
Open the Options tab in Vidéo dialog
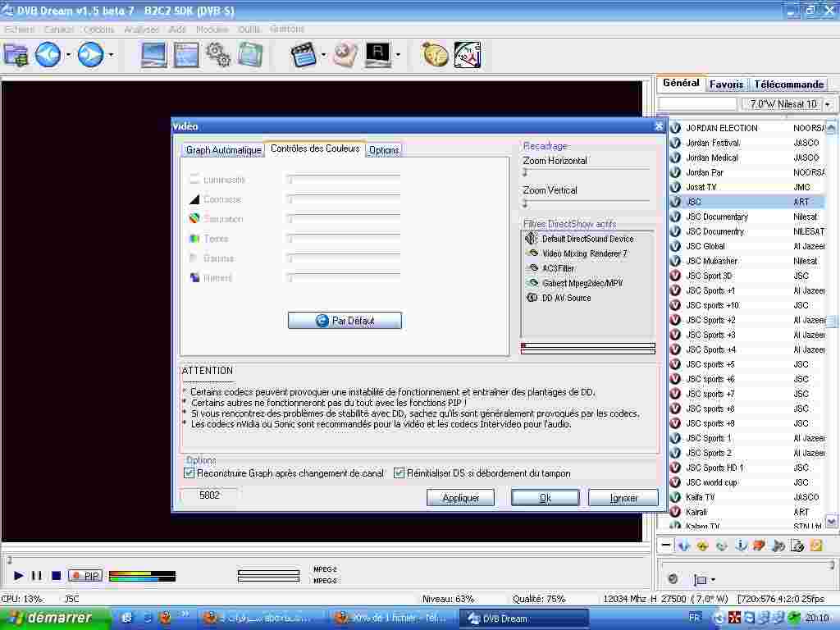384,150
